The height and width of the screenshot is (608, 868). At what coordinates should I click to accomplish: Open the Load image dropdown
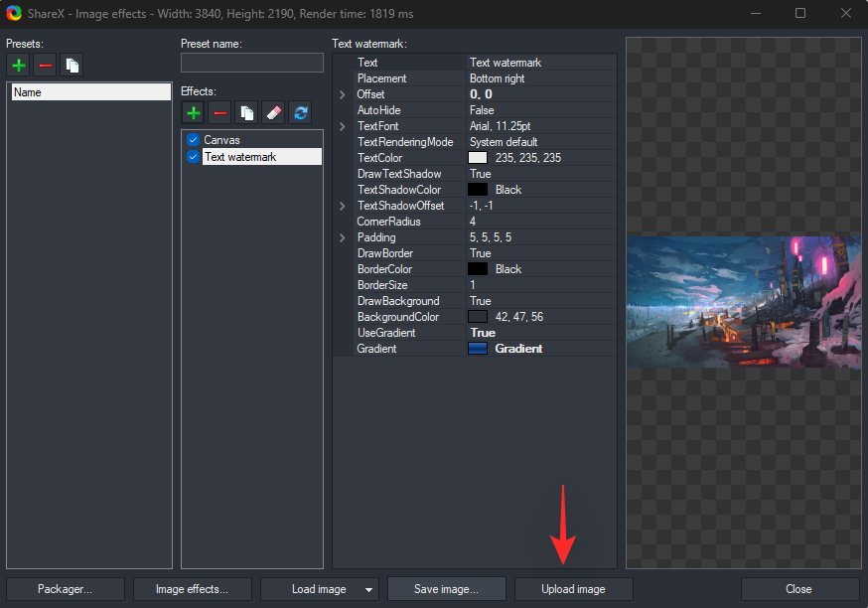tap(367, 588)
